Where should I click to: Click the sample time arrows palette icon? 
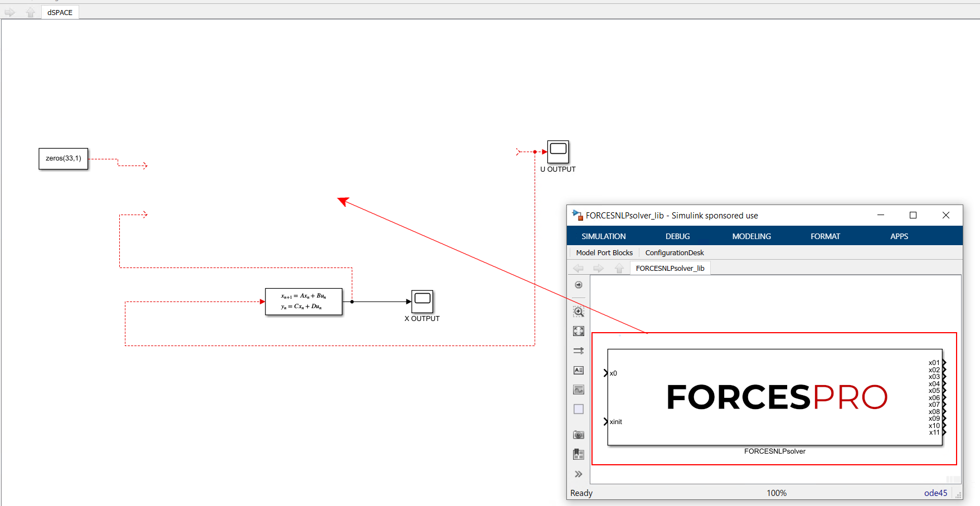click(579, 351)
